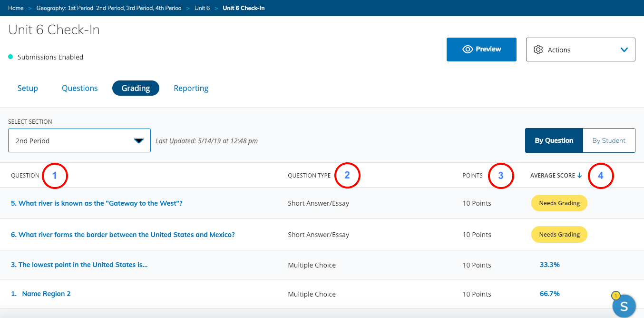Open the 2nd Period section dropdown

coord(79,141)
